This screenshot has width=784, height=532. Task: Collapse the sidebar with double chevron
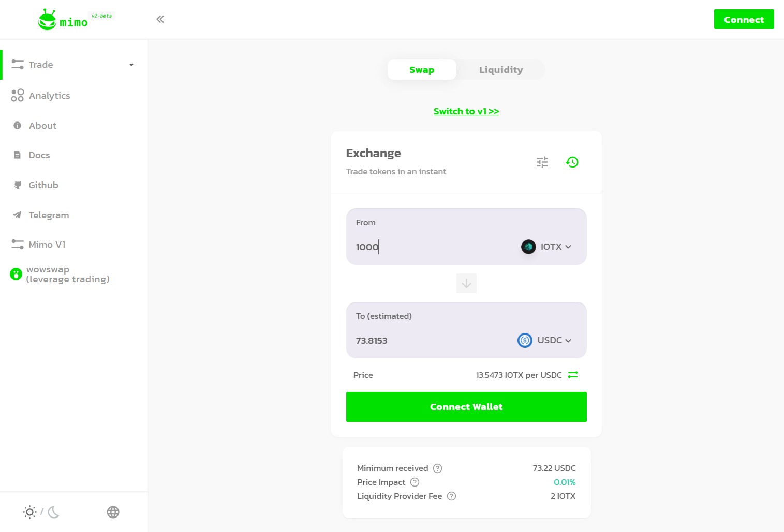160,19
